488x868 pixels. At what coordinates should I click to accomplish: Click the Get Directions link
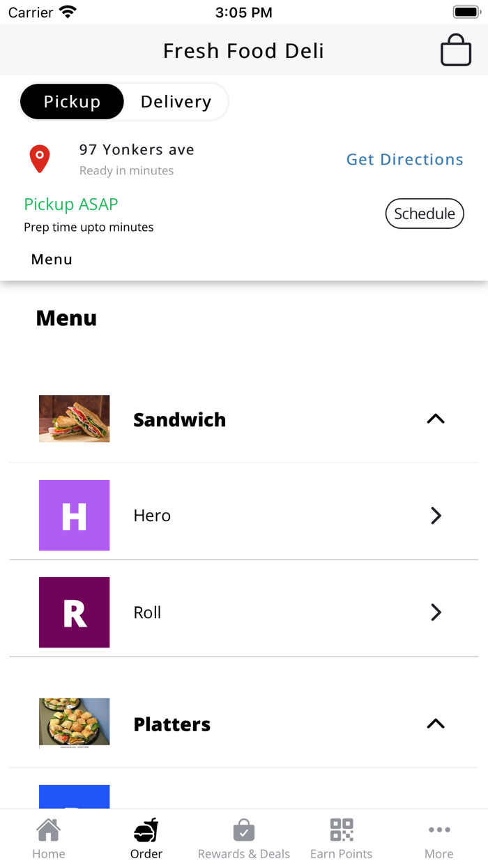point(404,159)
